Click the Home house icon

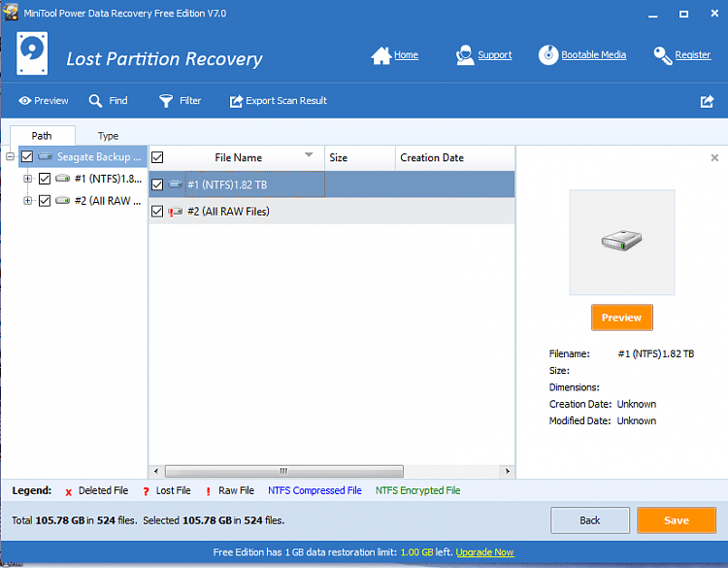381,55
